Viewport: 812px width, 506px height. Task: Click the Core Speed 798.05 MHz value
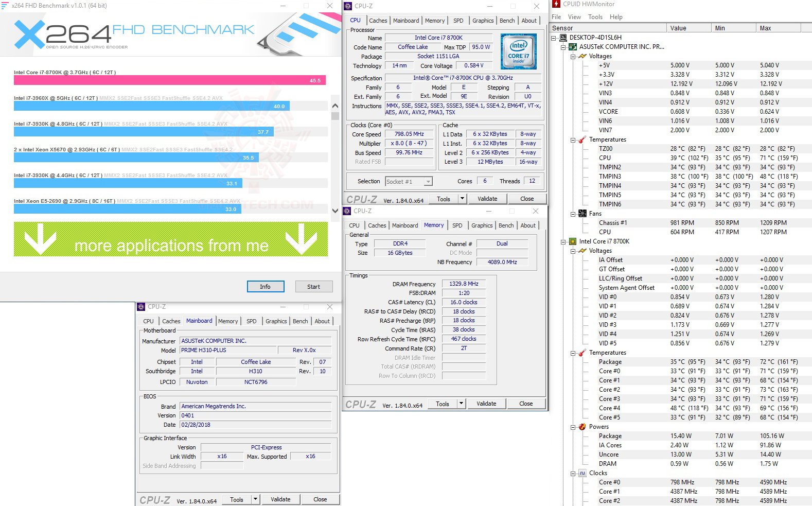click(x=409, y=134)
